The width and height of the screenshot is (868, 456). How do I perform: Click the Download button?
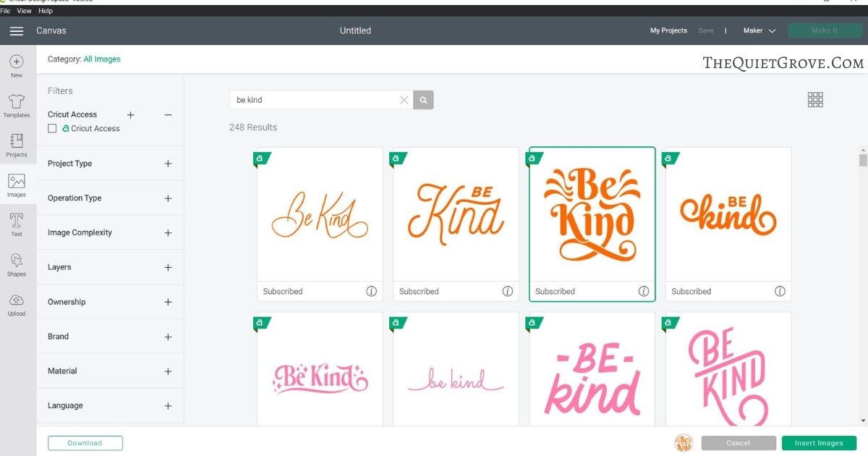point(85,443)
